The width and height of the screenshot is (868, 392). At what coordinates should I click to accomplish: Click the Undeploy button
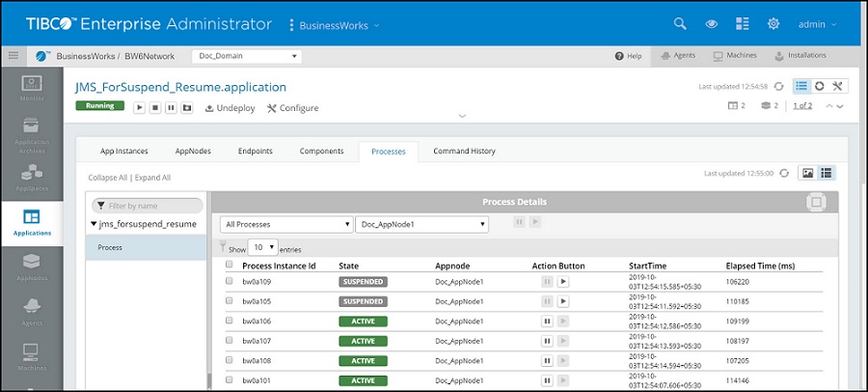tap(231, 108)
